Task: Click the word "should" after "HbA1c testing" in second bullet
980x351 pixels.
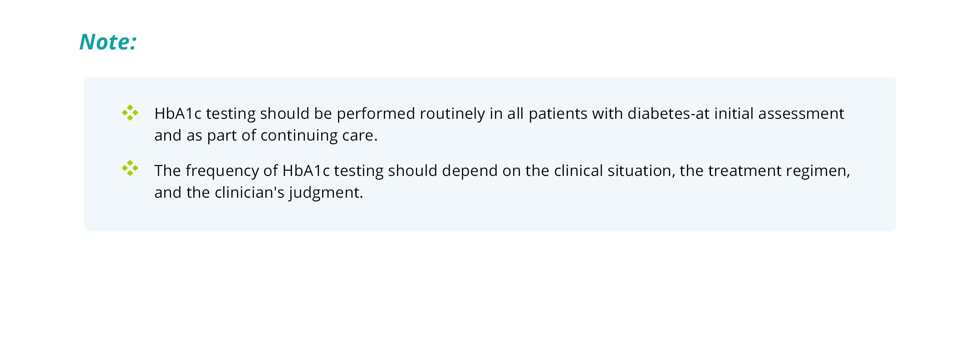Action: point(412,171)
